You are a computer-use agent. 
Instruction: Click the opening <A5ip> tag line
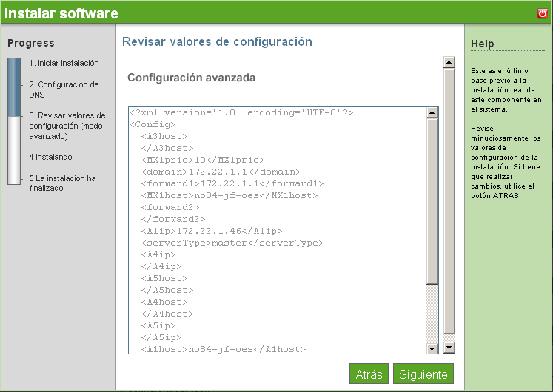point(158,325)
